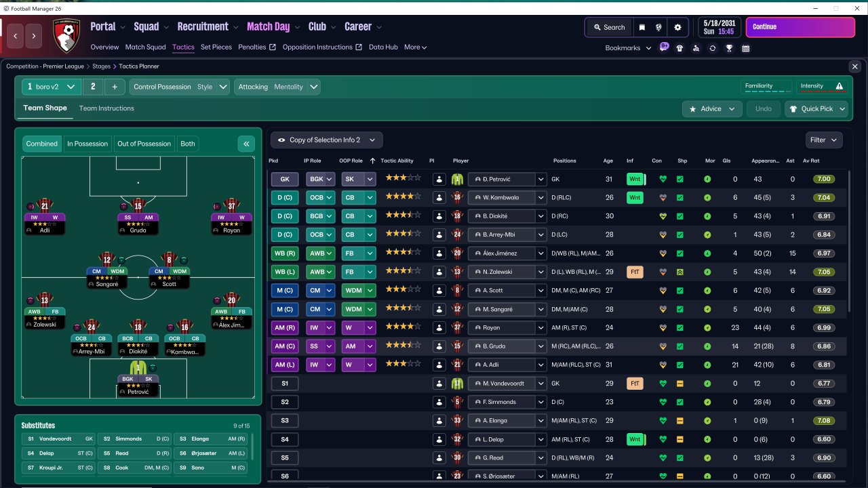The height and width of the screenshot is (488, 868).
Task: Select tactic slot 2
Action: pos(93,87)
